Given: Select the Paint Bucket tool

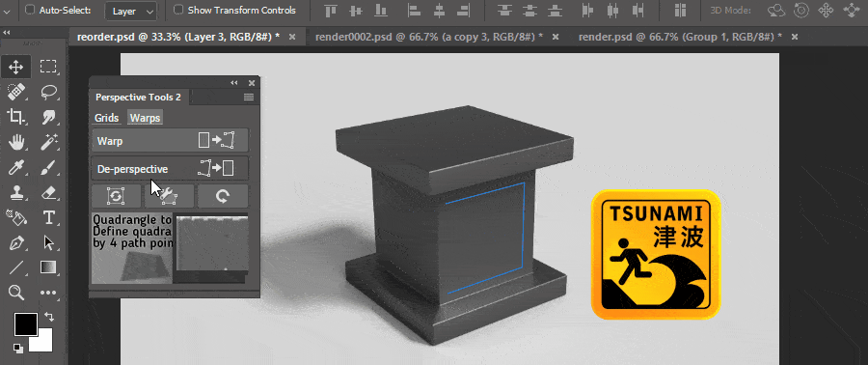Looking at the screenshot, I should click(16, 217).
